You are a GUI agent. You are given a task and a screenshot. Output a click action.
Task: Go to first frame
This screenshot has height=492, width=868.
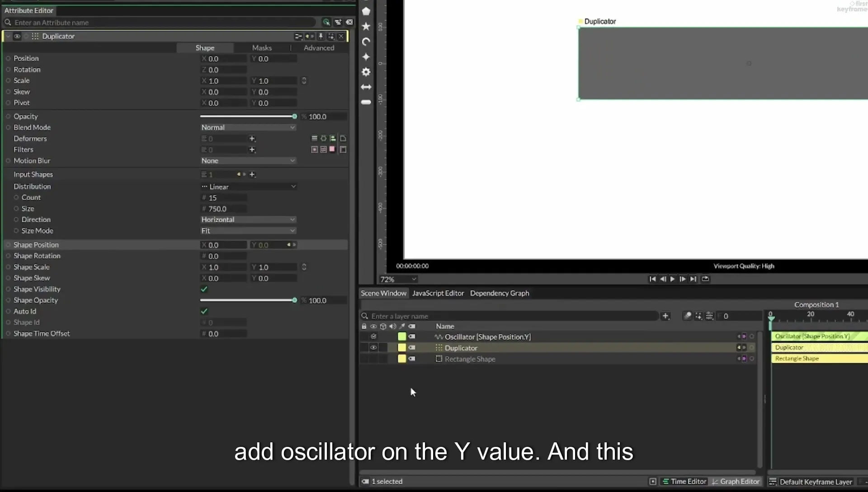652,279
